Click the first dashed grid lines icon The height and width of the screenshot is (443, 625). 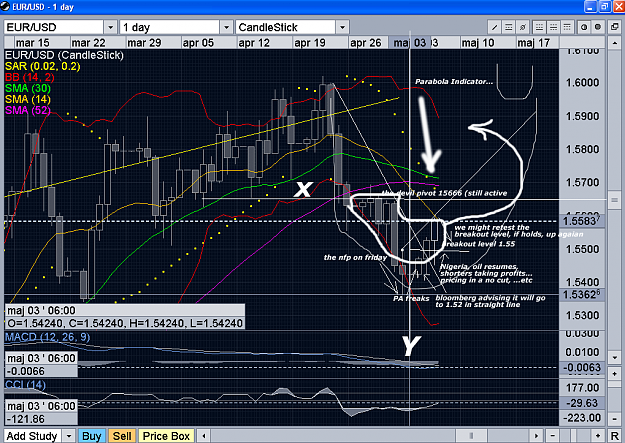(x=539, y=27)
